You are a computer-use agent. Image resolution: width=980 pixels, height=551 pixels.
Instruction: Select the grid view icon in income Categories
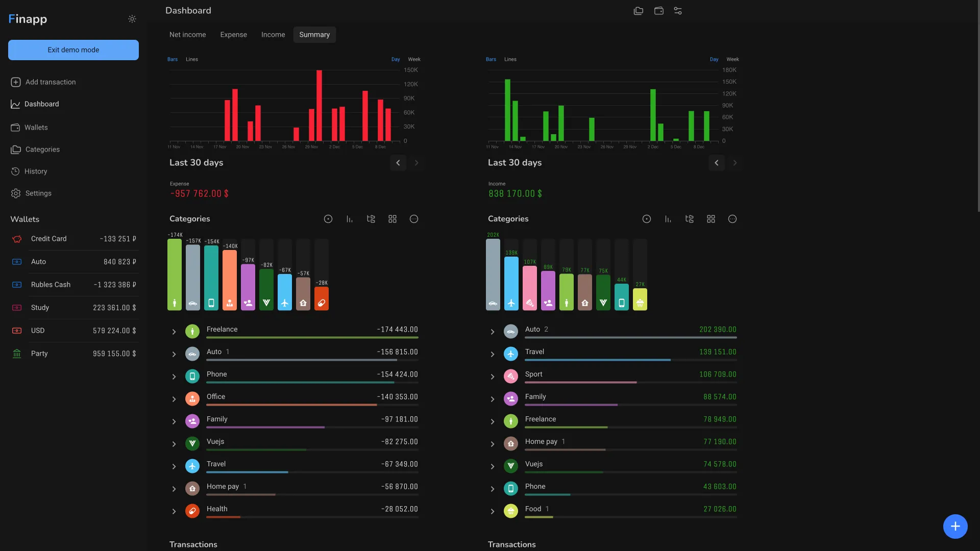pos(711,219)
